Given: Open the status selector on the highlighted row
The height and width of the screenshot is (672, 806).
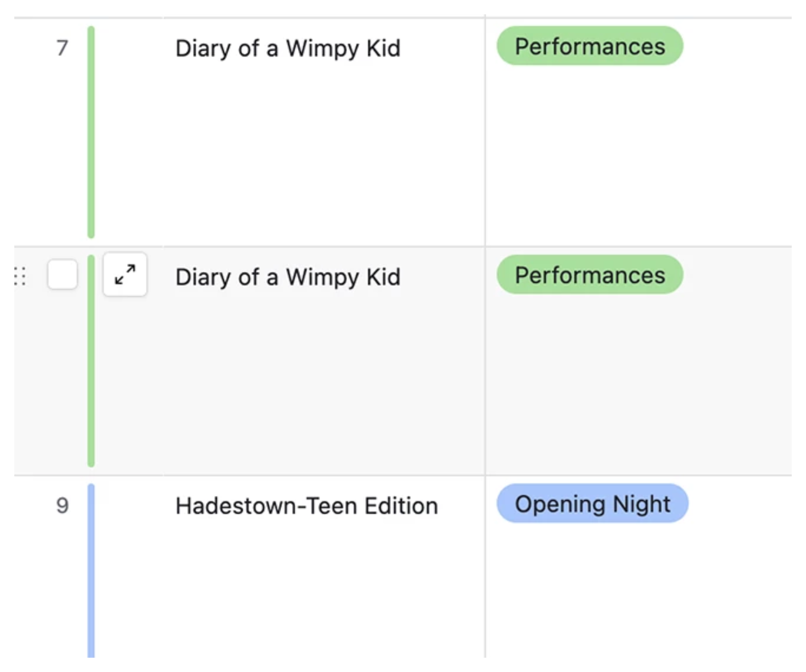Looking at the screenshot, I should point(590,275).
